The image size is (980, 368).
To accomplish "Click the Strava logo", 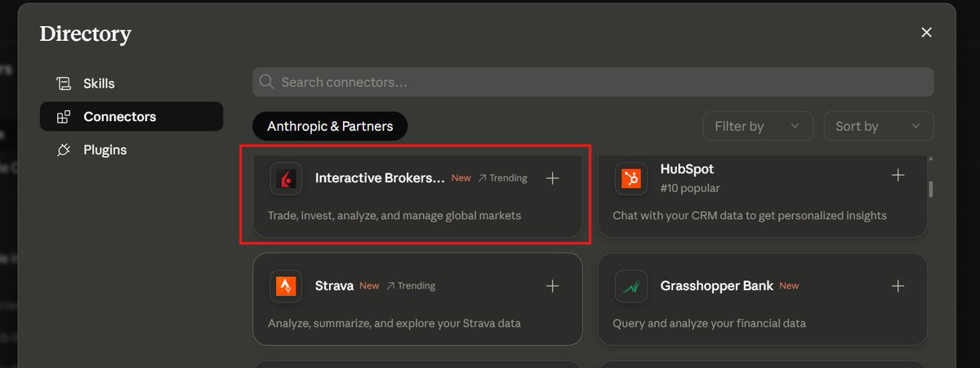I will click(x=286, y=286).
